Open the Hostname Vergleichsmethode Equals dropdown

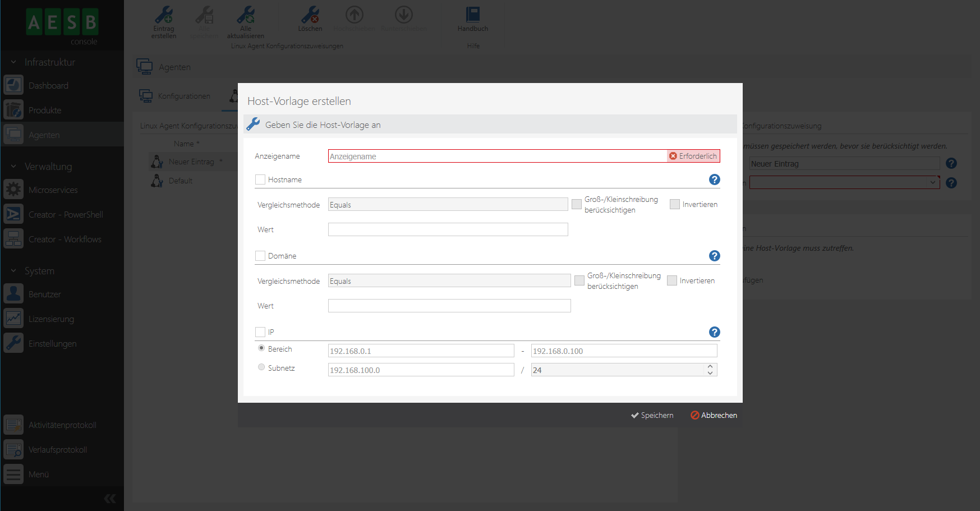(447, 205)
